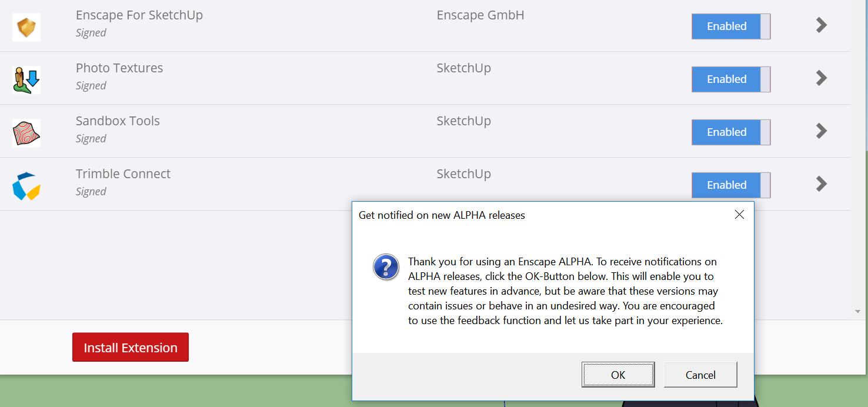The height and width of the screenshot is (407, 868).
Task: Click the Enscape ALPHA thank-you message text
Action: [565, 291]
